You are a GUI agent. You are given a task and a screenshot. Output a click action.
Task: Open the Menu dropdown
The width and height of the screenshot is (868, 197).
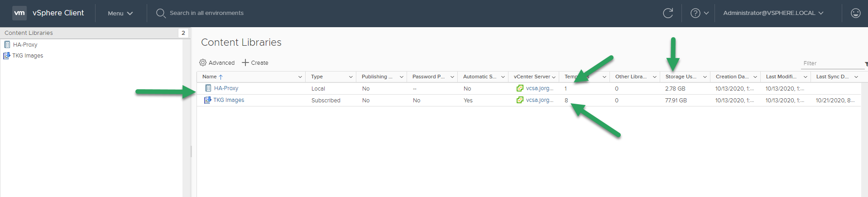(x=120, y=13)
